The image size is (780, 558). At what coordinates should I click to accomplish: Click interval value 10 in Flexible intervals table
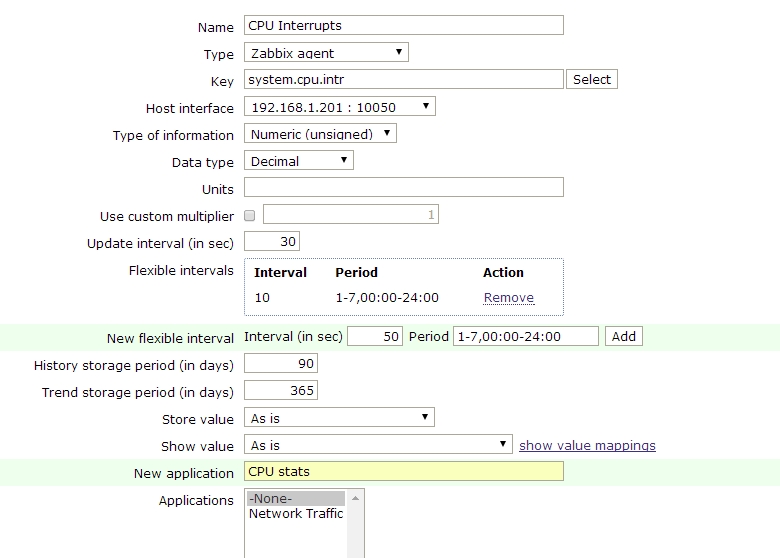[262, 297]
